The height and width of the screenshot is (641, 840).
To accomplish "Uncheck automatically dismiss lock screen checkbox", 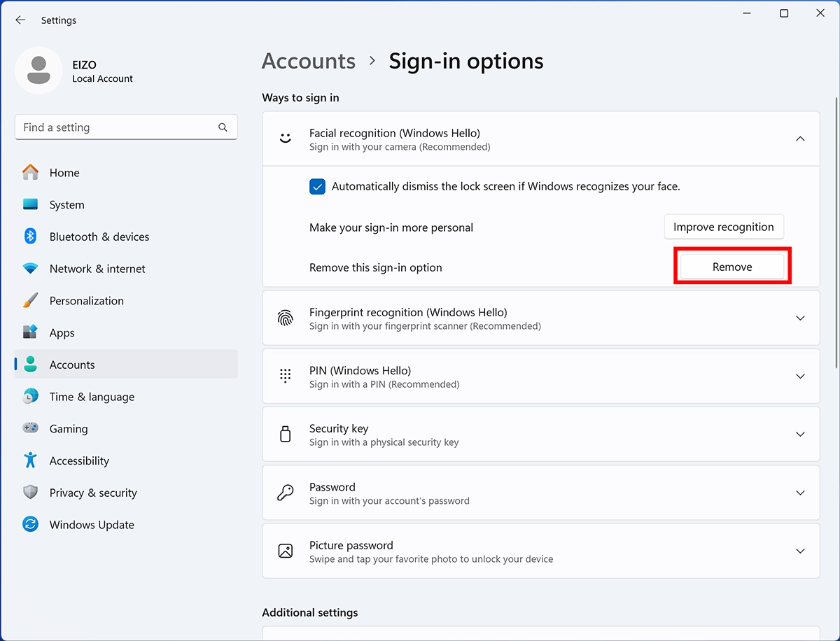I will tap(317, 186).
